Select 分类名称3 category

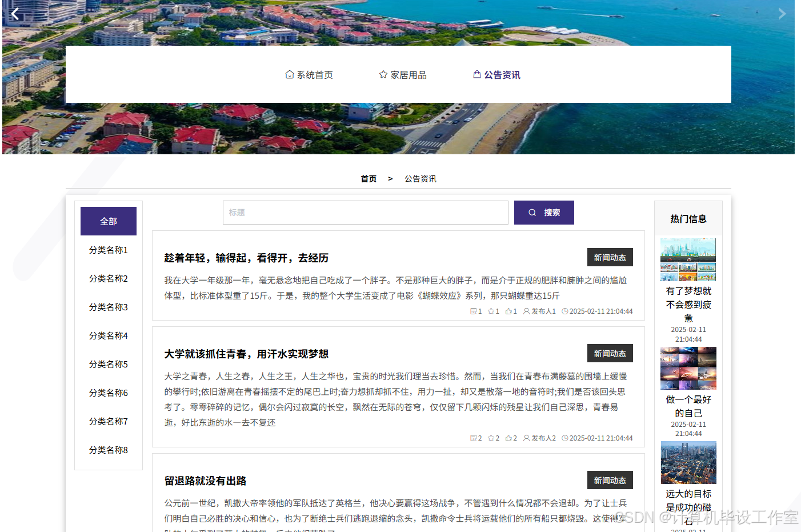tap(109, 307)
